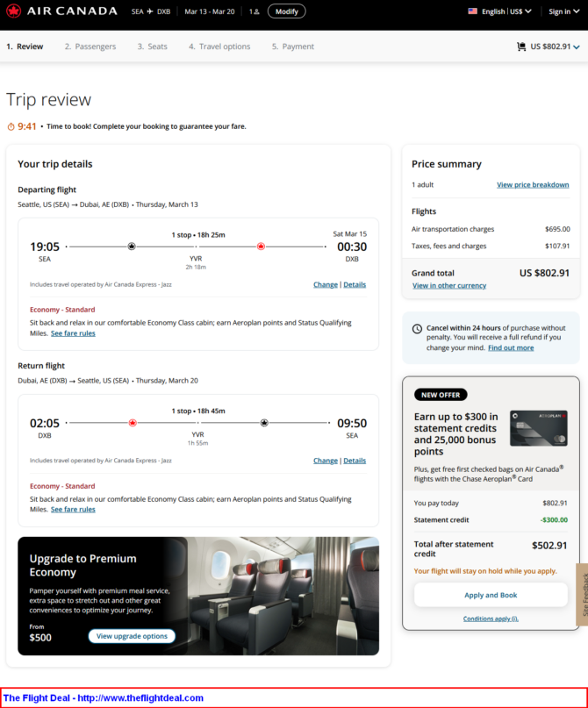The width and height of the screenshot is (588, 708).
Task: Click the passenger count icon in header
Action: [x=255, y=11]
